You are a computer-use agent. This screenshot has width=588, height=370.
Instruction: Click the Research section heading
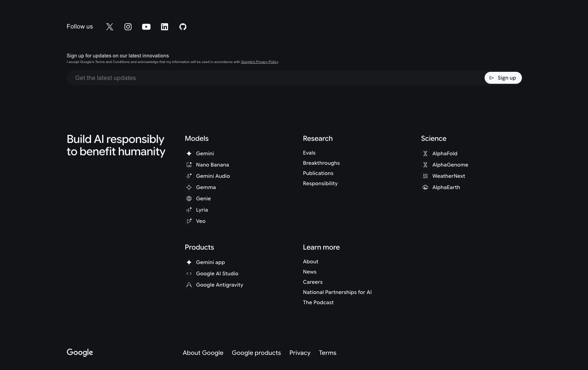[x=318, y=138]
